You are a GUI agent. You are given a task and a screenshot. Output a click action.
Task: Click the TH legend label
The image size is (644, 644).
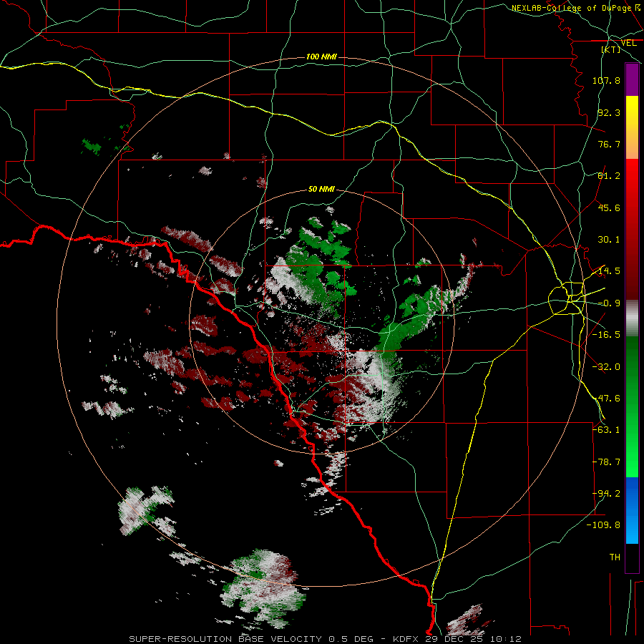[615, 557]
